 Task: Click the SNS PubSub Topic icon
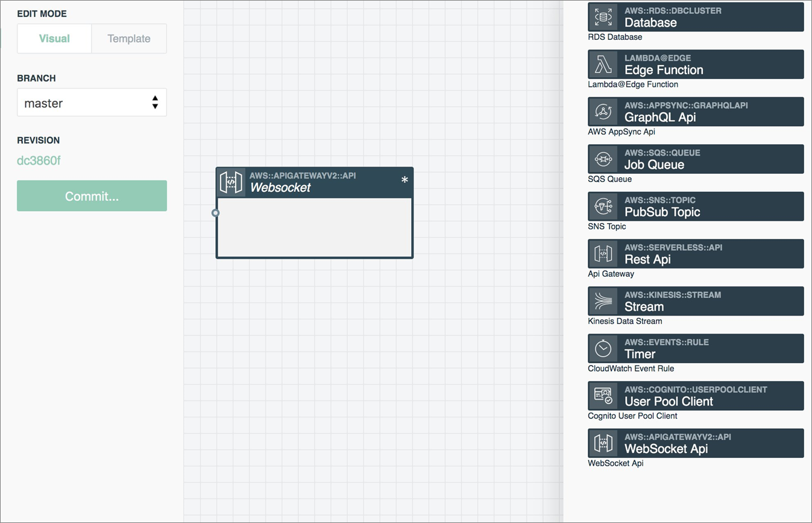603,206
